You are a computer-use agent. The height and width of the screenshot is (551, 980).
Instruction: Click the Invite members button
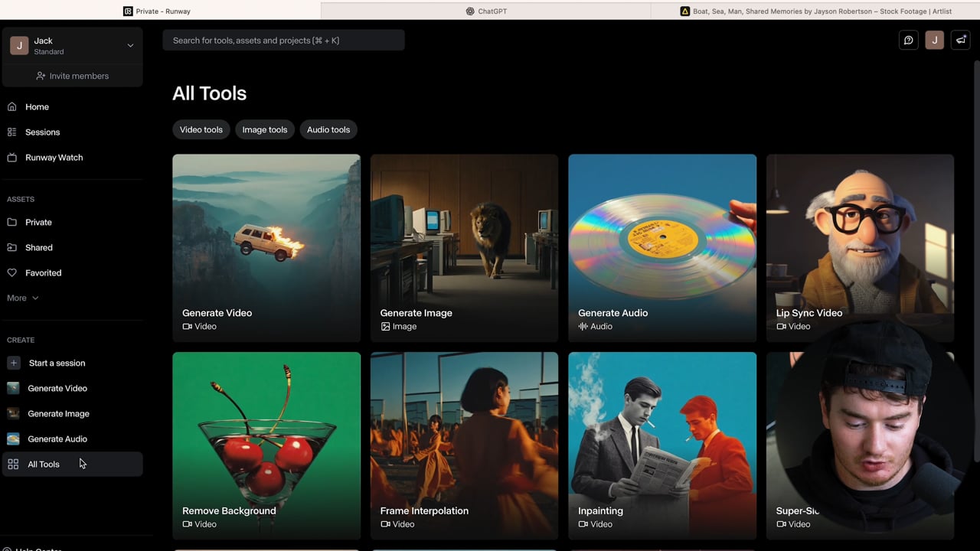(72, 76)
